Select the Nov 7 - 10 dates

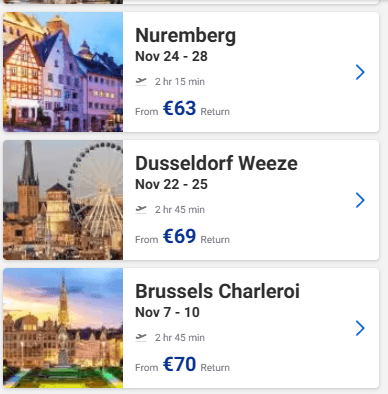coord(167,312)
